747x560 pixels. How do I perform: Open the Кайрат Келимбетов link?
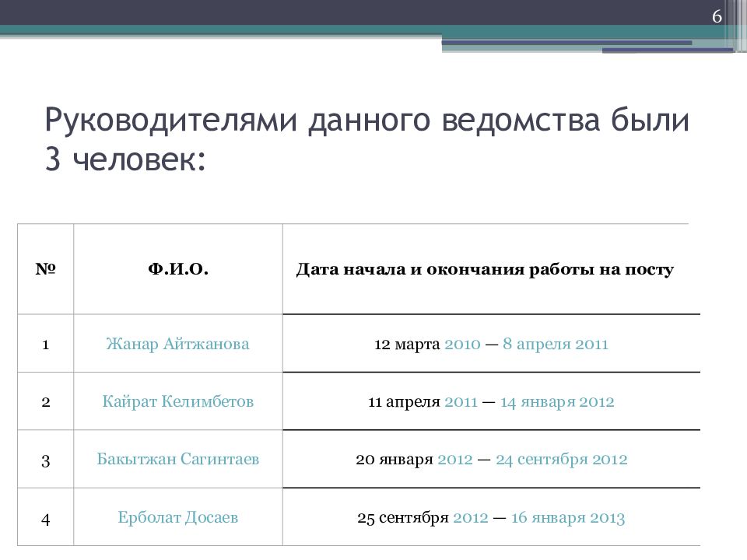click(x=177, y=401)
